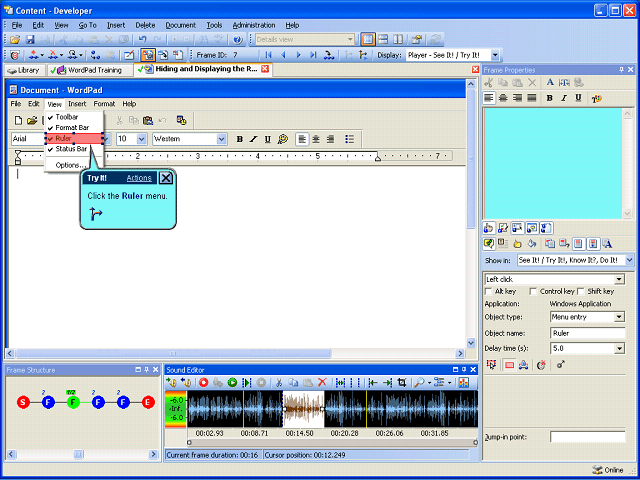Toggle the highlighted frame view button
The image size is (640, 480).
click(147, 55)
